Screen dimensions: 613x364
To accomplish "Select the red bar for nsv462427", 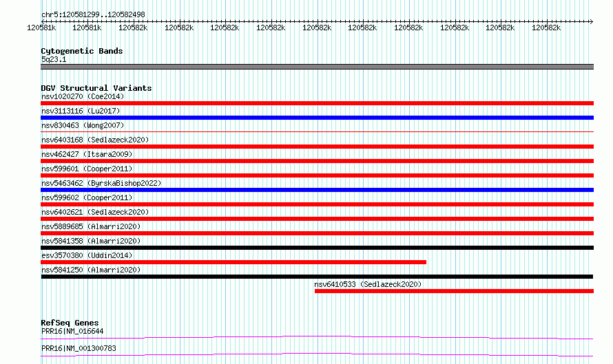I will click(x=317, y=161).
